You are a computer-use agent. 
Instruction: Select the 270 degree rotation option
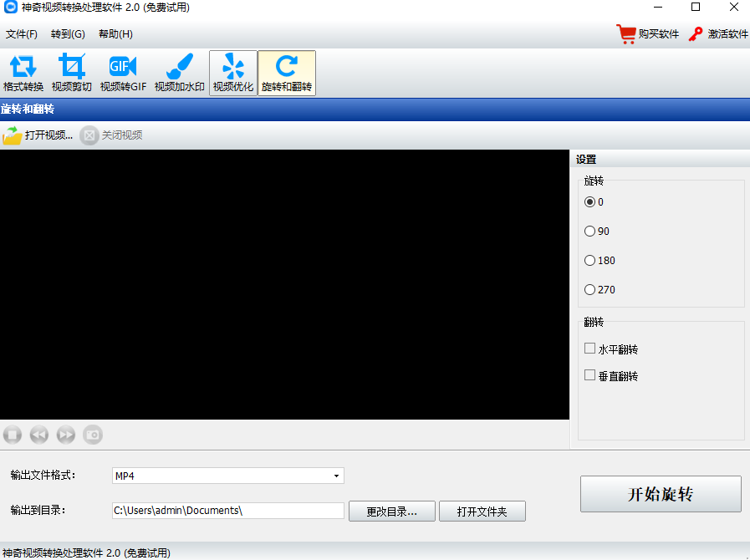(589, 289)
